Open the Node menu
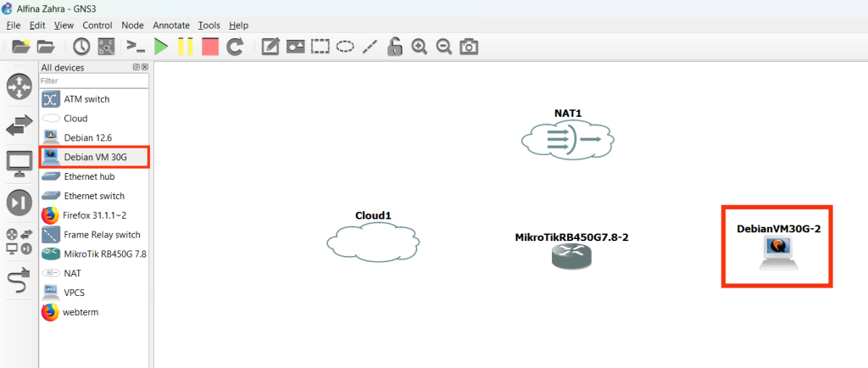Screen dimensions: 868x368 tap(132, 25)
